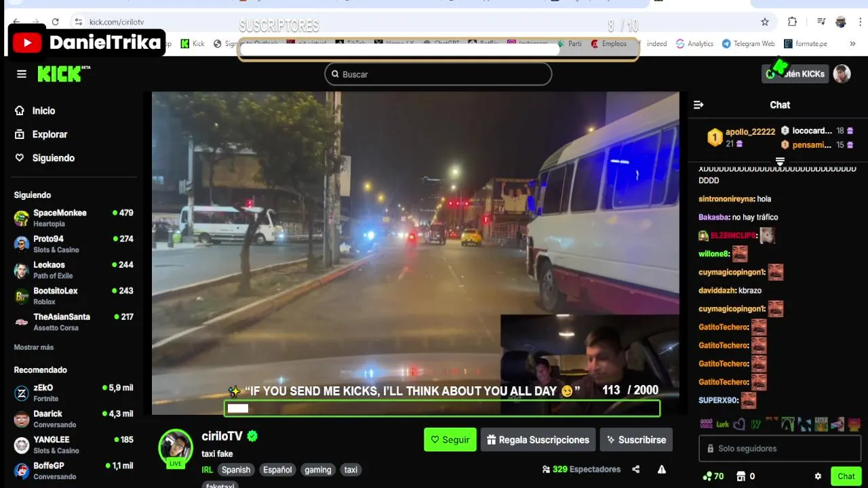Open the Leokaos channel
Image resolution: width=868 pixels, height=488 pixels.
[x=73, y=270]
